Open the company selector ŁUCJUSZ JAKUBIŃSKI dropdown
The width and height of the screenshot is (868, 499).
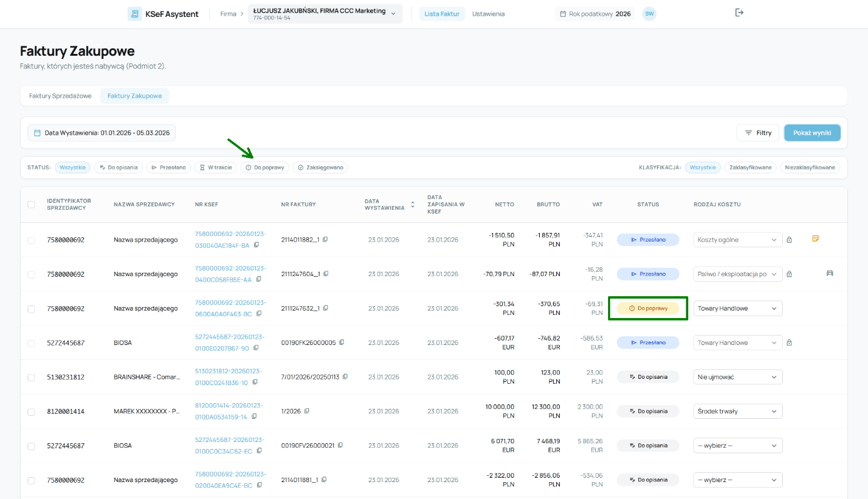pyautogui.click(x=325, y=14)
